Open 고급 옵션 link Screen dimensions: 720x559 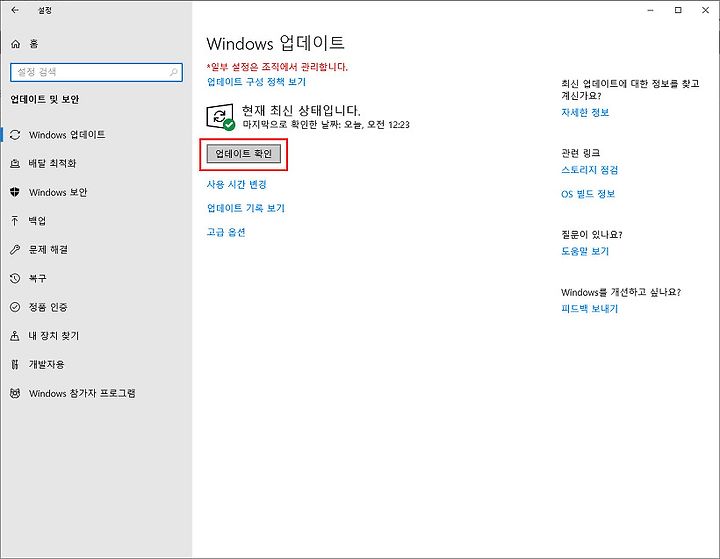[226, 232]
